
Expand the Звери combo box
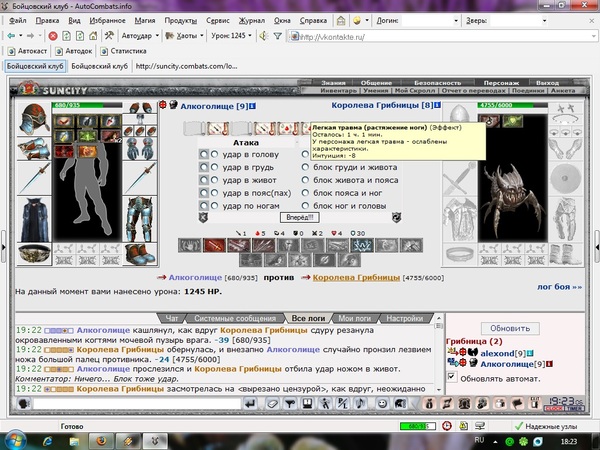[544, 21]
